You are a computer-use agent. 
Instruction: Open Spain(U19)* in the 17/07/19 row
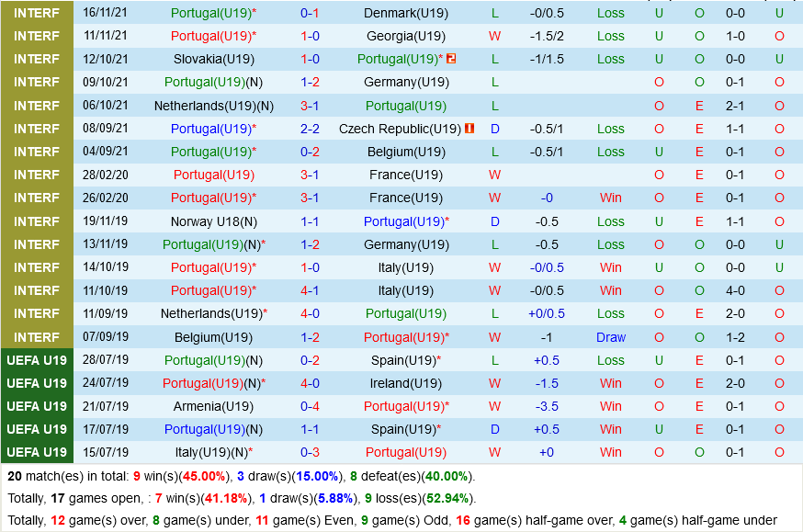406,430
